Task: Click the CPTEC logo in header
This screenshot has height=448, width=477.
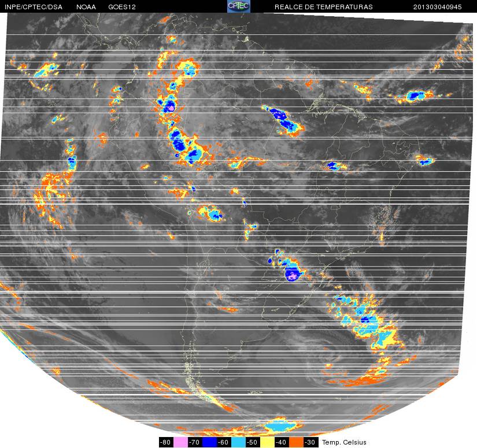Action: pos(239,6)
